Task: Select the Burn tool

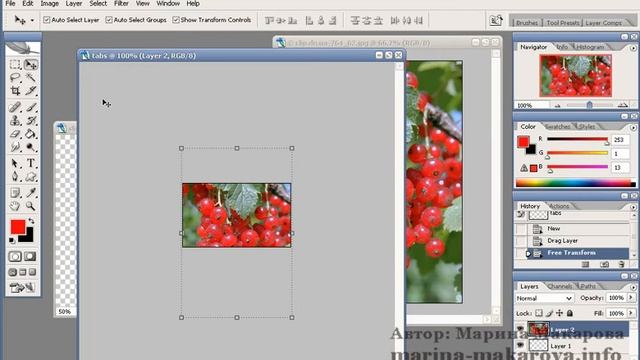Action: coord(31,147)
